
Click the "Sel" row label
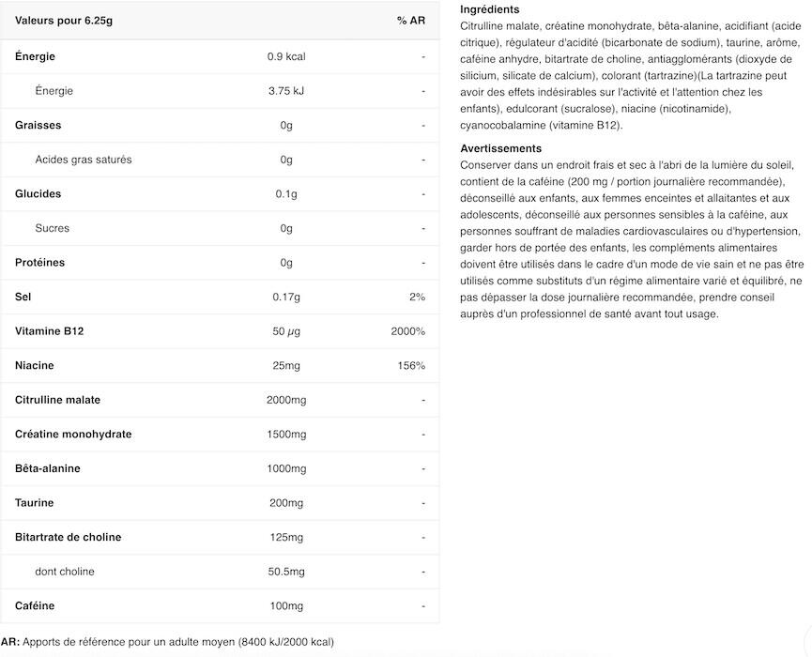(23, 297)
